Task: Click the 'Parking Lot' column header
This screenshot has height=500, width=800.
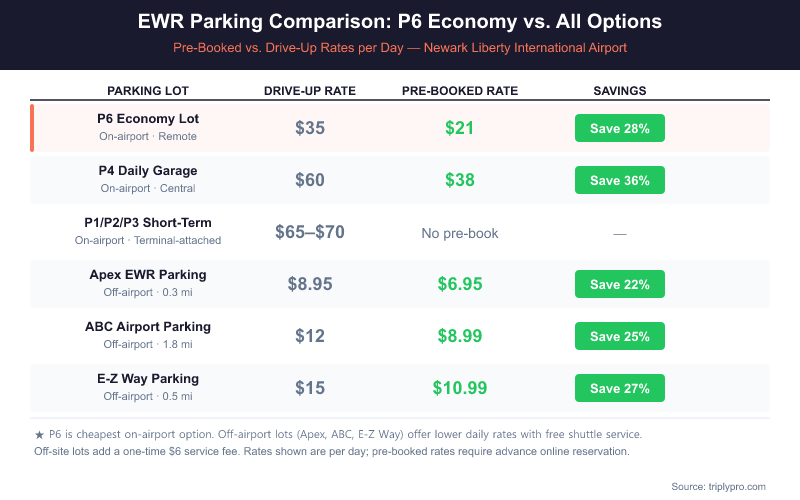Action: (x=148, y=91)
